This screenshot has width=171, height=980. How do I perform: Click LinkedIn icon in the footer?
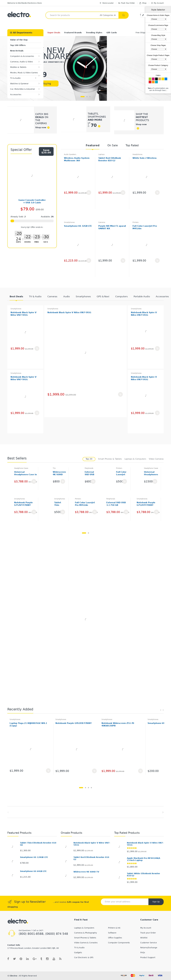(27, 959)
